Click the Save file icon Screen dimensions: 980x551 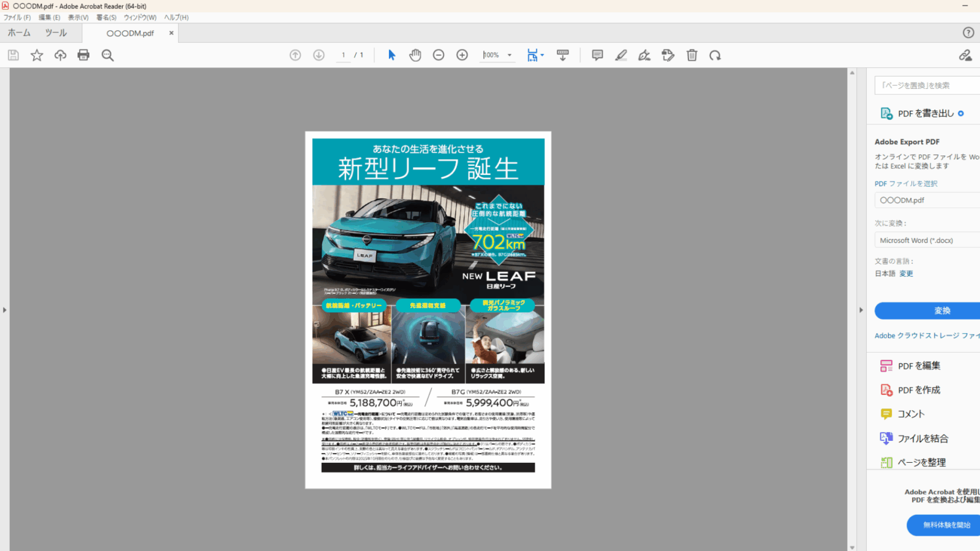click(13, 55)
